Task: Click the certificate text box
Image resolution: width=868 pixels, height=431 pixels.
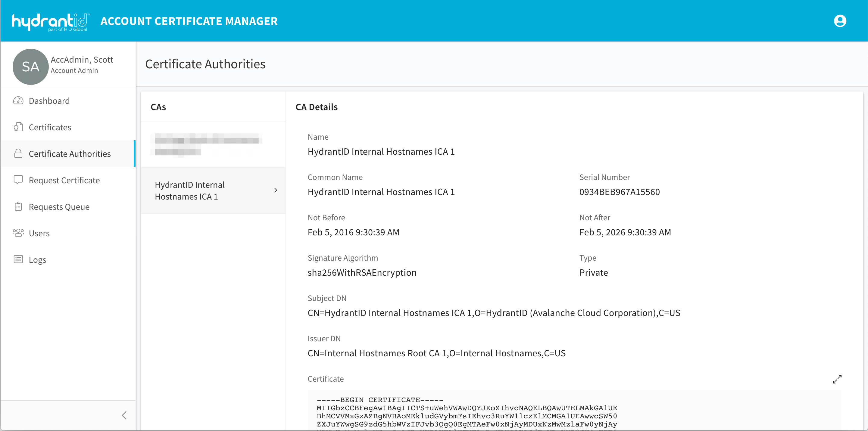Action: [x=574, y=410]
